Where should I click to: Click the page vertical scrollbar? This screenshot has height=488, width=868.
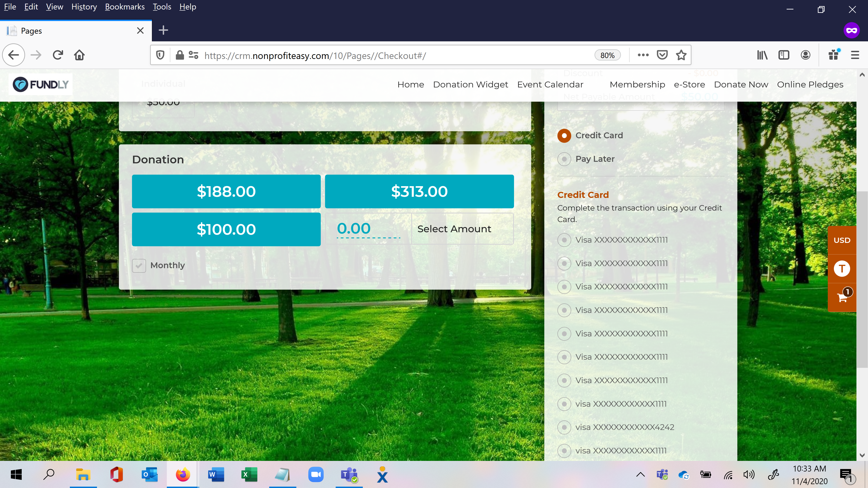click(862, 279)
